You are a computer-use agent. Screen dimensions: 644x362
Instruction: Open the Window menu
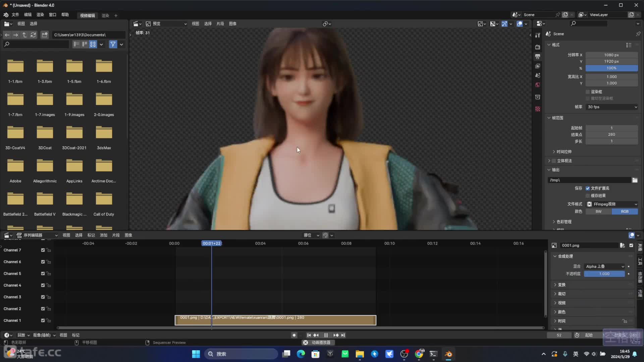pos(53,15)
